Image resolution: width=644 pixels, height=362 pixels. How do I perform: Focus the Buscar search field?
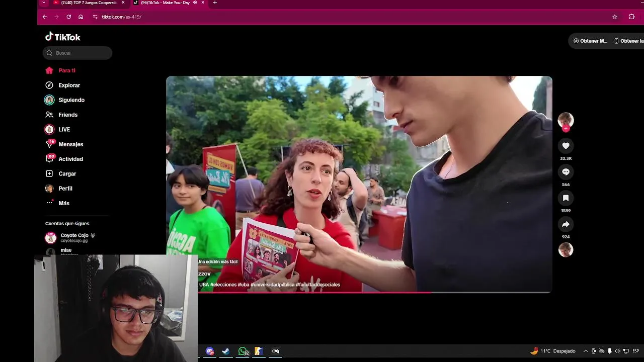point(77,53)
